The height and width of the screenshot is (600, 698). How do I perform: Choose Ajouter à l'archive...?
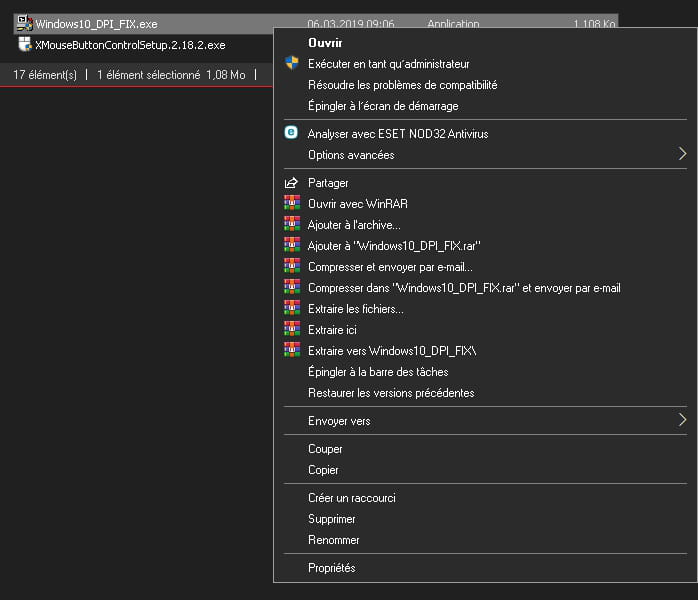[485, 225]
